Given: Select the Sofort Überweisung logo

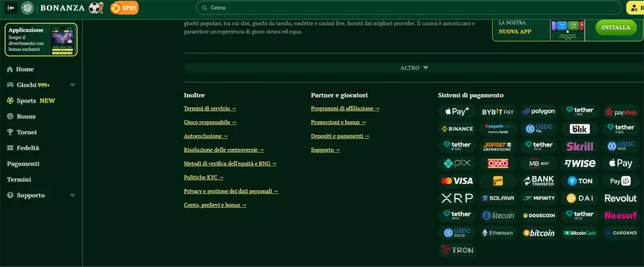Looking at the screenshot, I should pyautogui.click(x=498, y=146).
